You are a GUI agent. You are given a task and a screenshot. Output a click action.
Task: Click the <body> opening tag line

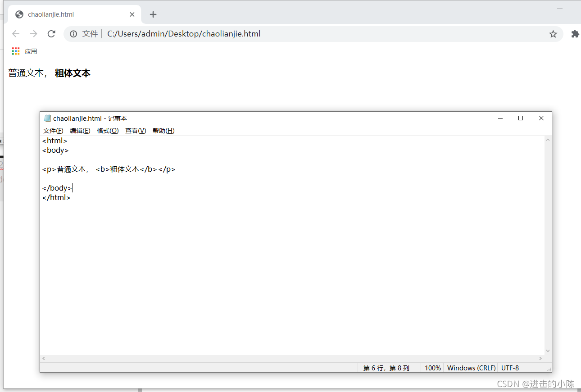pyautogui.click(x=55, y=150)
